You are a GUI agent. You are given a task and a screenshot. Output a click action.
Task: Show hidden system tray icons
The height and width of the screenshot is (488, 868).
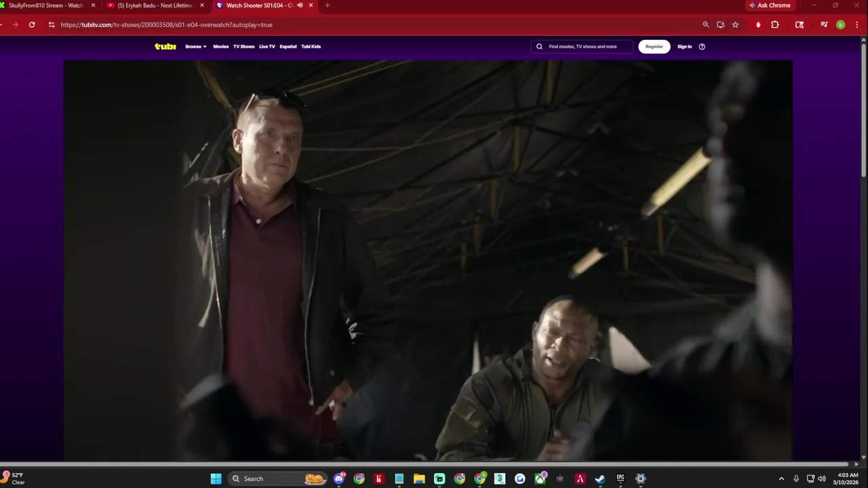click(x=781, y=479)
